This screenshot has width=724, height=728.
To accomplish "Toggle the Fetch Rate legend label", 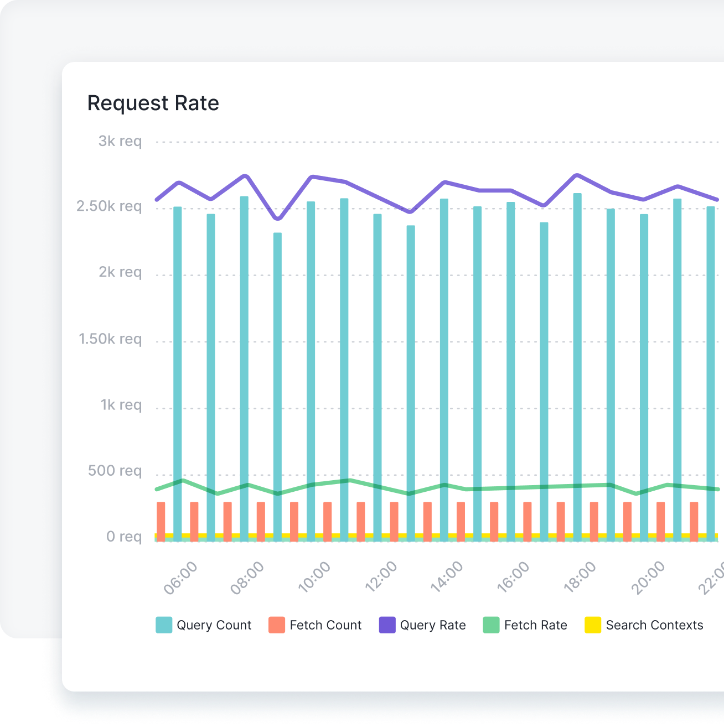I will pyautogui.click(x=536, y=625).
